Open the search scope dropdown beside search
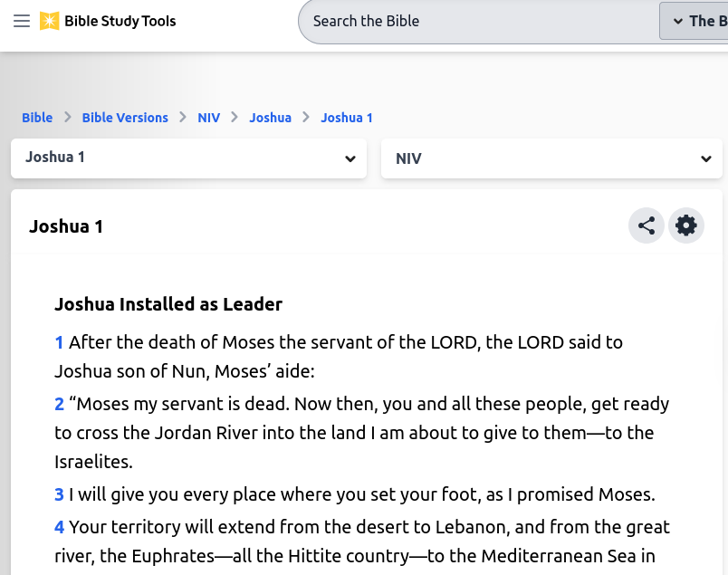The width and height of the screenshot is (728, 575). pos(694,21)
